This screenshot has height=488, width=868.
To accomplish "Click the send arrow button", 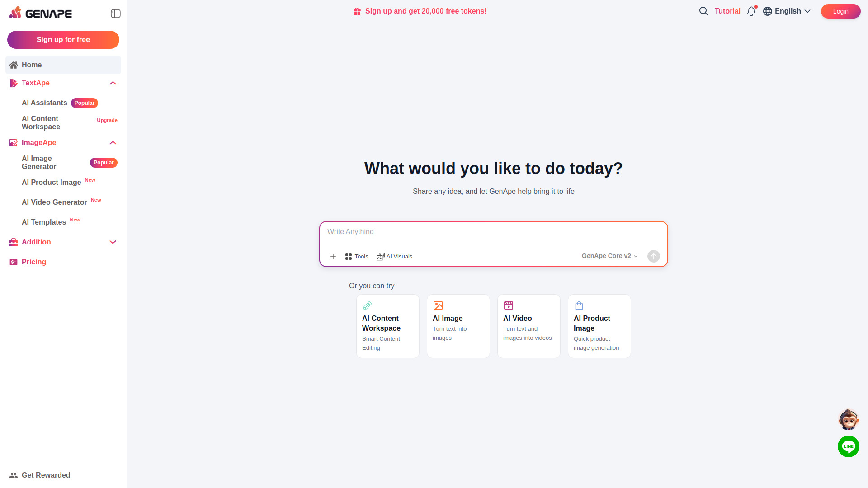I will pyautogui.click(x=654, y=256).
